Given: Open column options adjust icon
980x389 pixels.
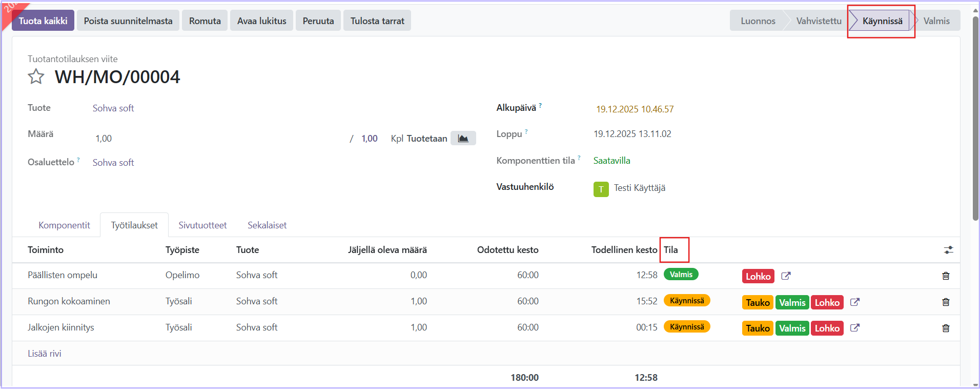Looking at the screenshot, I should (x=948, y=250).
